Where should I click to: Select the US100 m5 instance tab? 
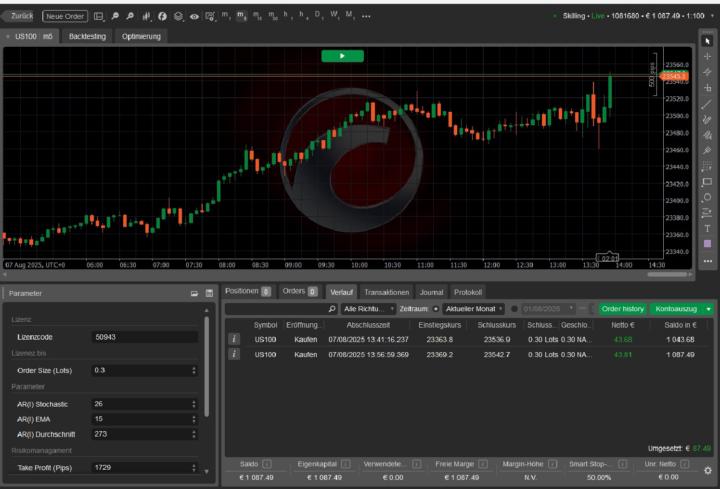pyautogui.click(x=31, y=36)
